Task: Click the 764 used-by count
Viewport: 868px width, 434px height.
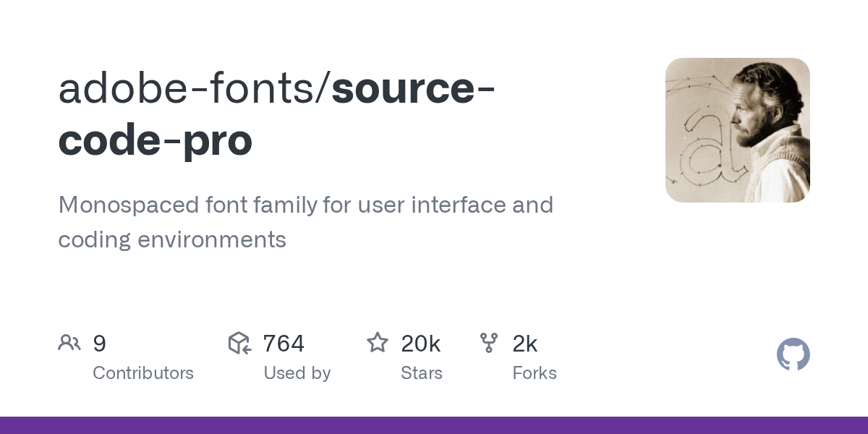Action: tap(284, 344)
